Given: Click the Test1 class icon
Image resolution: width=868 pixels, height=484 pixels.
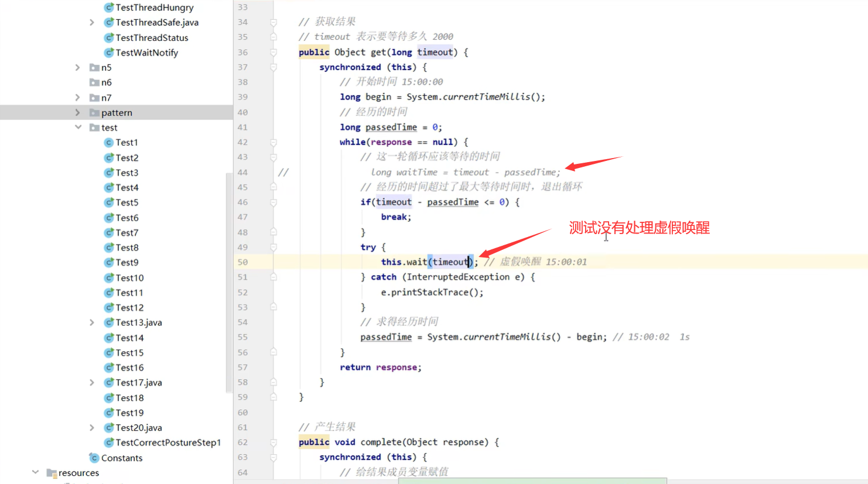Looking at the screenshot, I should (x=109, y=142).
